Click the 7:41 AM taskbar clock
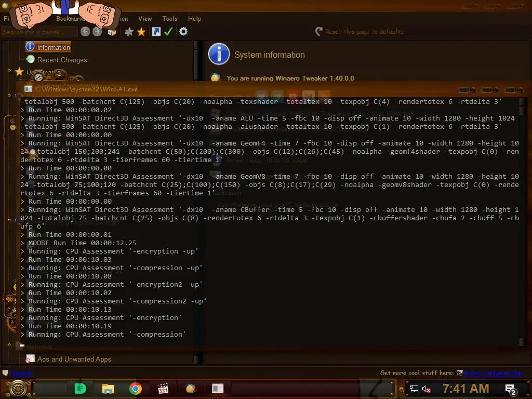This screenshot has height=399, width=532. (466, 389)
